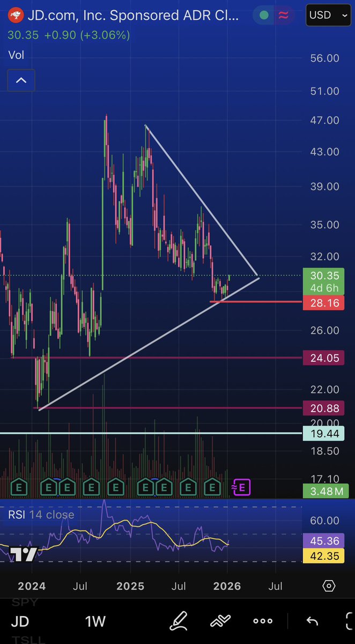Open the JD.com, Inc. Sponsored ADR title
Screen dimensions: 355x644
(133, 16)
